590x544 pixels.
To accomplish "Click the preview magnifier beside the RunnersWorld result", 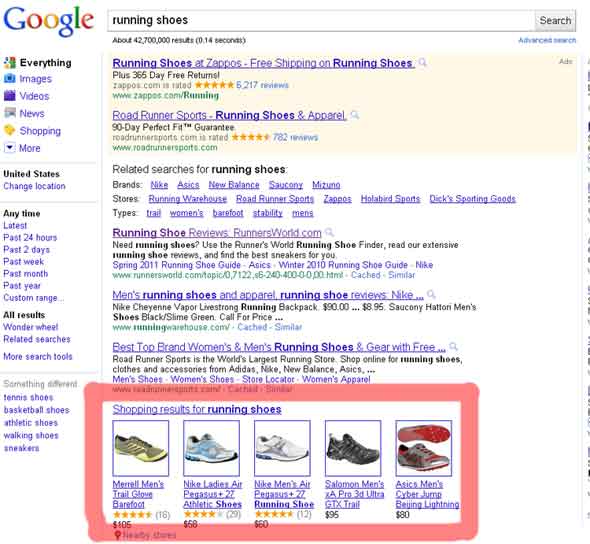I will 329,232.
